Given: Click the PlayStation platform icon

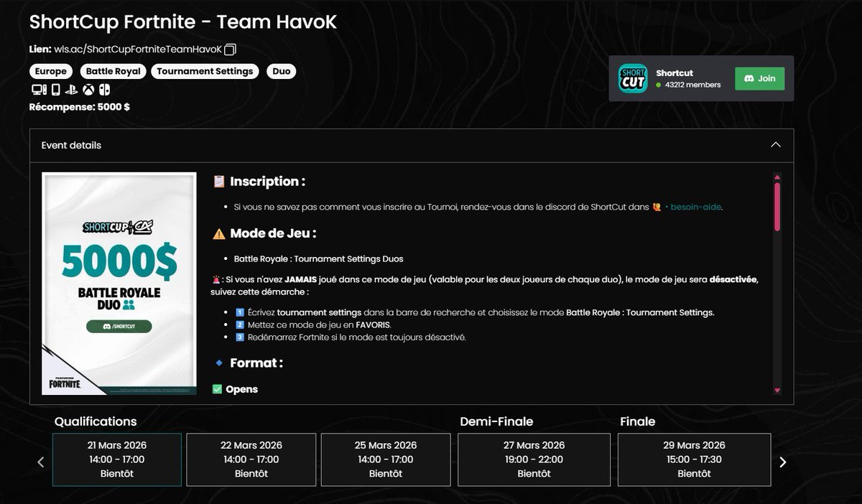Looking at the screenshot, I should [71, 90].
